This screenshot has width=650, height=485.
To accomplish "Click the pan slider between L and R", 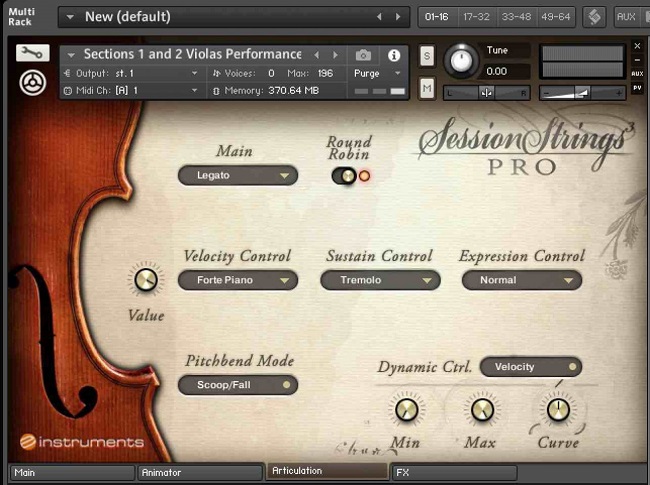I will (x=487, y=93).
